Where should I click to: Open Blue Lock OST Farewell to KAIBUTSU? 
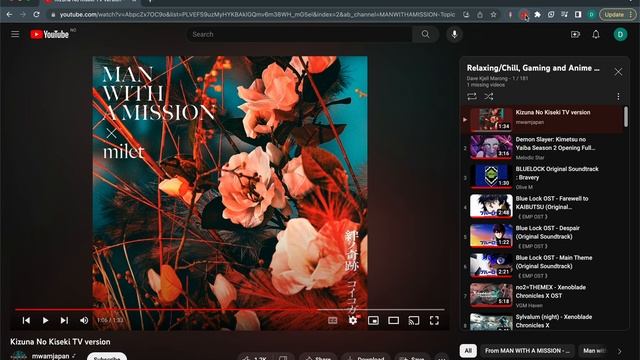coord(542,207)
